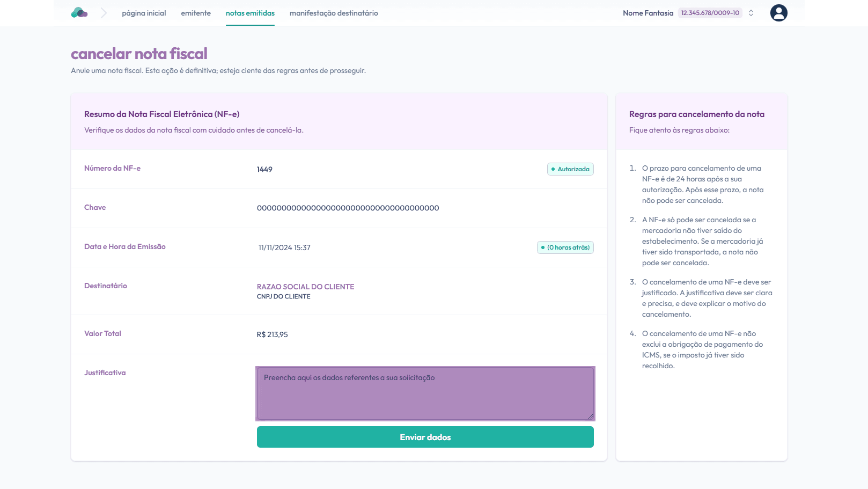Go to página inicial tab

click(x=144, y=13)
